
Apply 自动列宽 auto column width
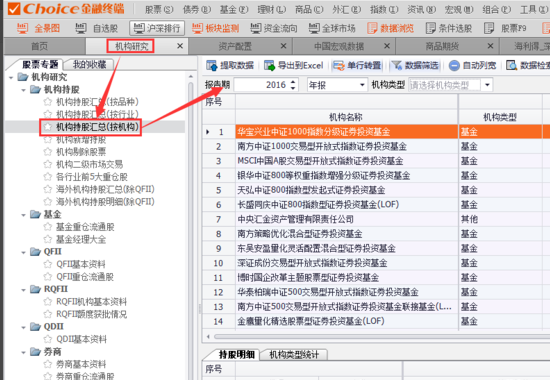(472, 65)
